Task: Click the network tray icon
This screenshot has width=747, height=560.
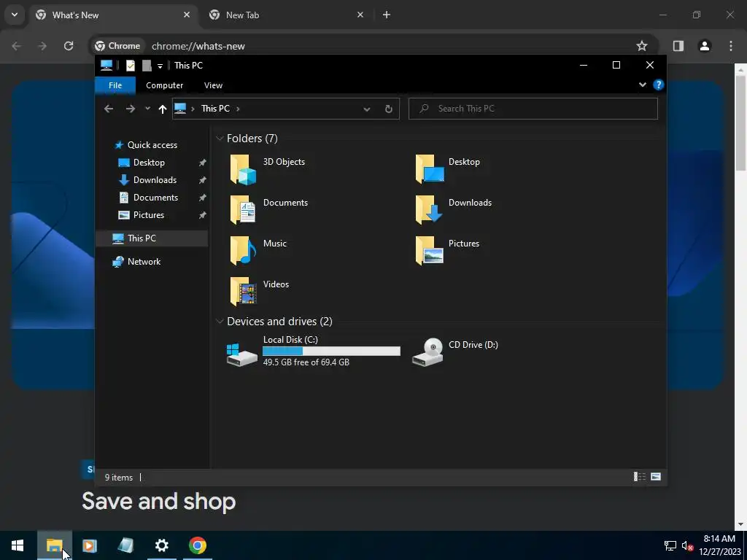Action: (x=670, y=545)
